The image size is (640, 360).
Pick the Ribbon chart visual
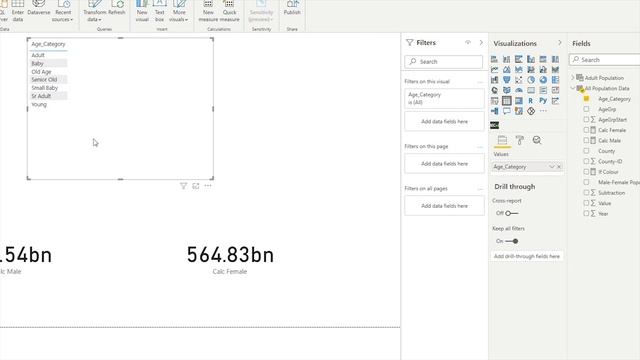pyautogui.click(x=556, y=69)
